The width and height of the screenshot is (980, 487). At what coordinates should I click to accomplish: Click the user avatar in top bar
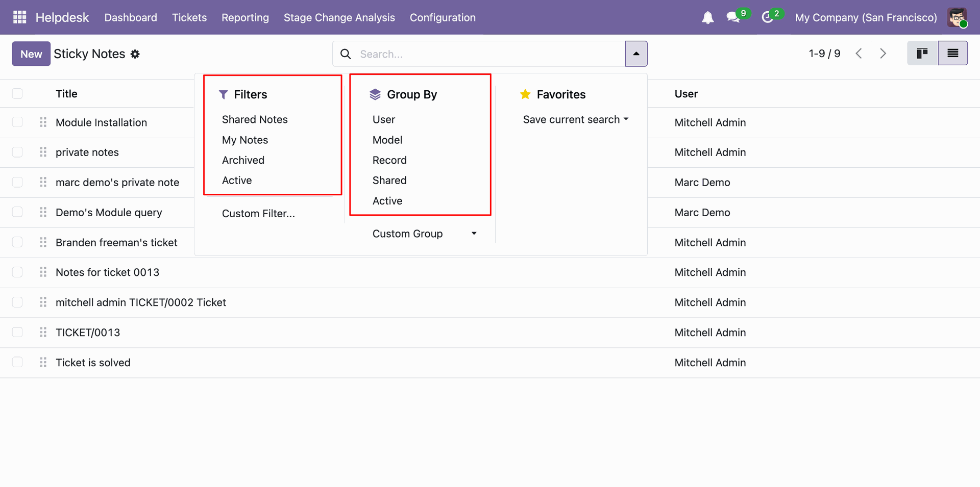click(x=957, y=17)
